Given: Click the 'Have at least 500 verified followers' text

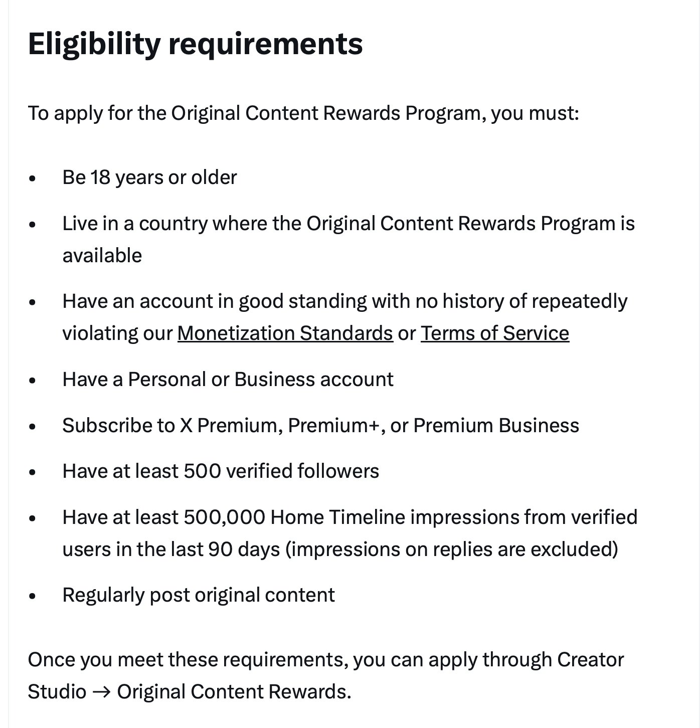Looking at the screenshot, I should pyautogui.click(x=221, y=471).
